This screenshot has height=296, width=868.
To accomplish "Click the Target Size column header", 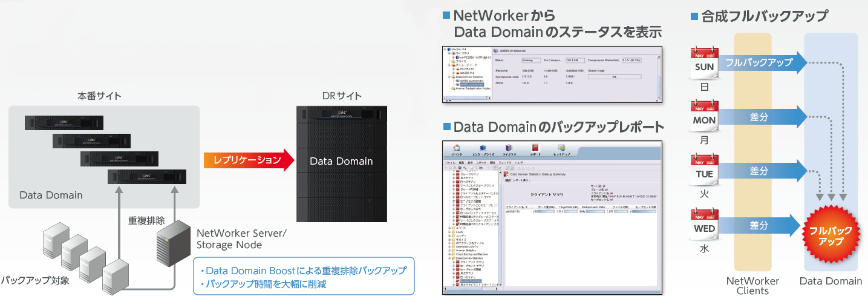I will [x=567, y=207].
